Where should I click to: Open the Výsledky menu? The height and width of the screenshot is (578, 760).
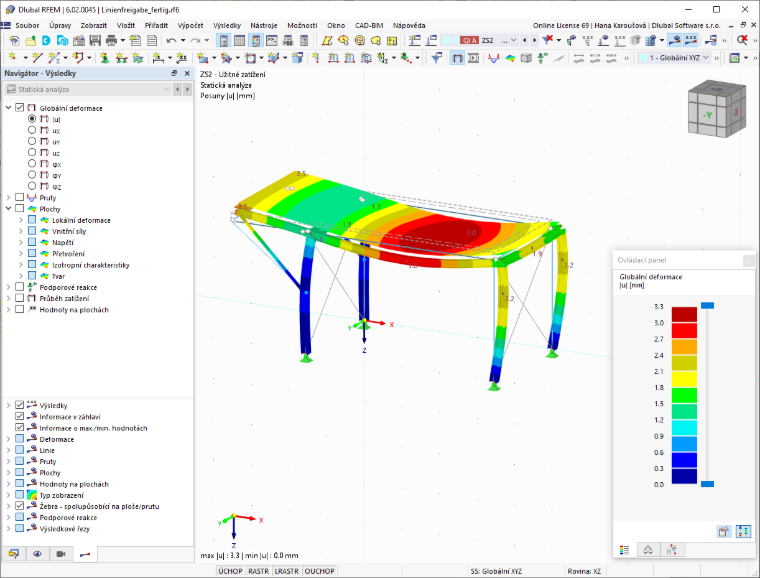(227, 25)
